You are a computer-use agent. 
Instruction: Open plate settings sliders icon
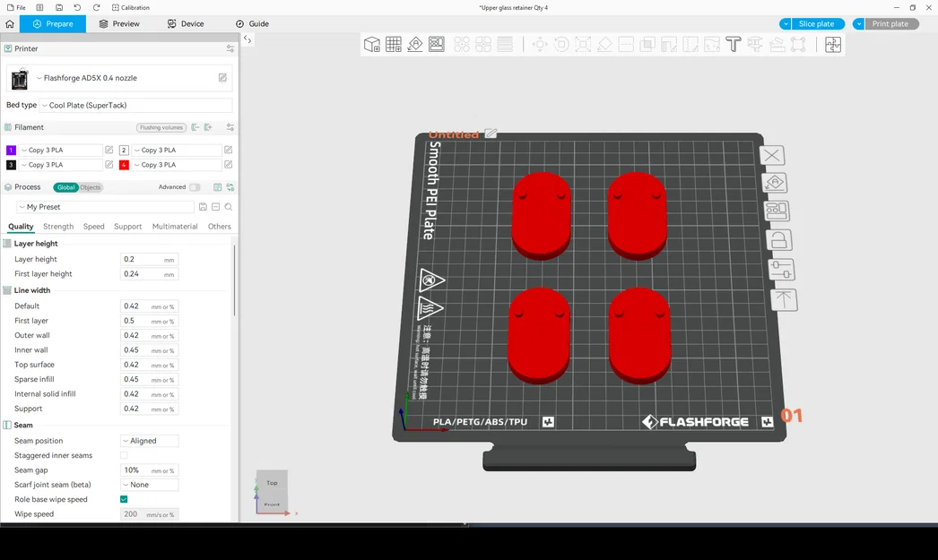pyautogui.click(x=782, y=270)
